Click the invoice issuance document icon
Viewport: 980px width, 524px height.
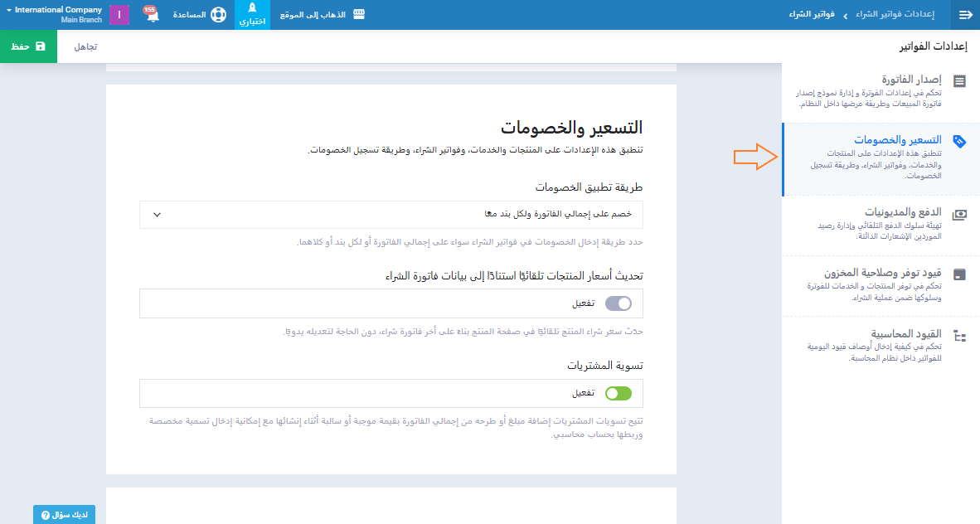click(959, 81)
